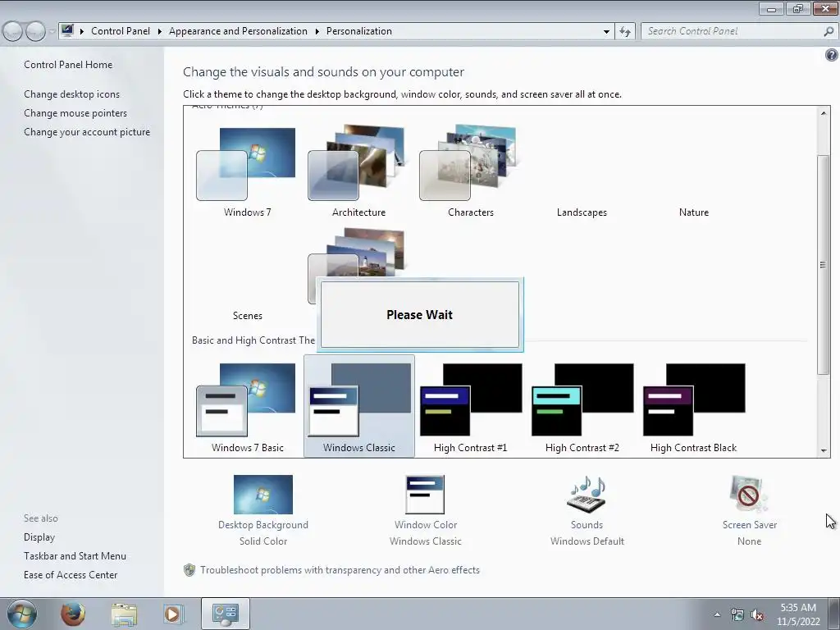Open Taskbar and Start Menu link
The width and height of the screenshot is (840, 630).
point(75,556)
